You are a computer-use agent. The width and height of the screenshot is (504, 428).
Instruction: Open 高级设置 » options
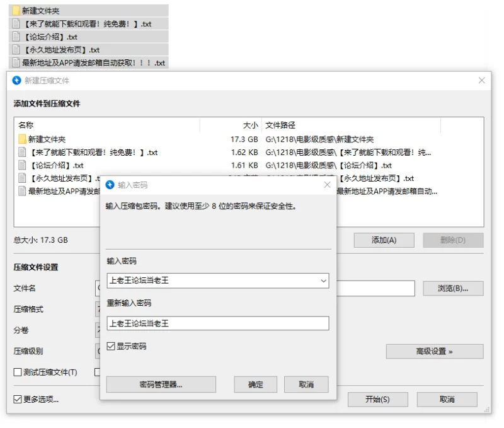pyautogui.click(x=435, y=352)
